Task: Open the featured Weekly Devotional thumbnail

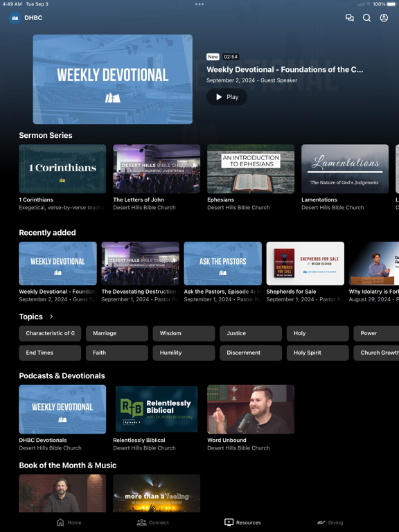Action: [x=113, y=80]
